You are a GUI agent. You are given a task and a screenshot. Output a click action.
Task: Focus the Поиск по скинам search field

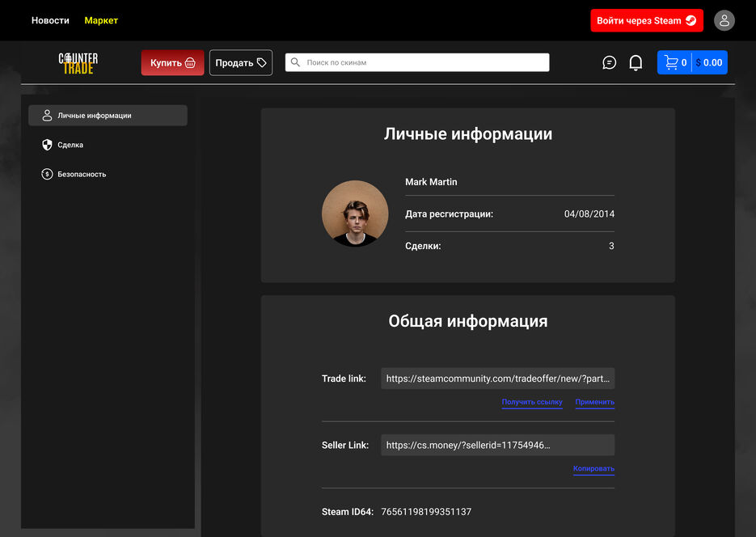pos(417,62)
